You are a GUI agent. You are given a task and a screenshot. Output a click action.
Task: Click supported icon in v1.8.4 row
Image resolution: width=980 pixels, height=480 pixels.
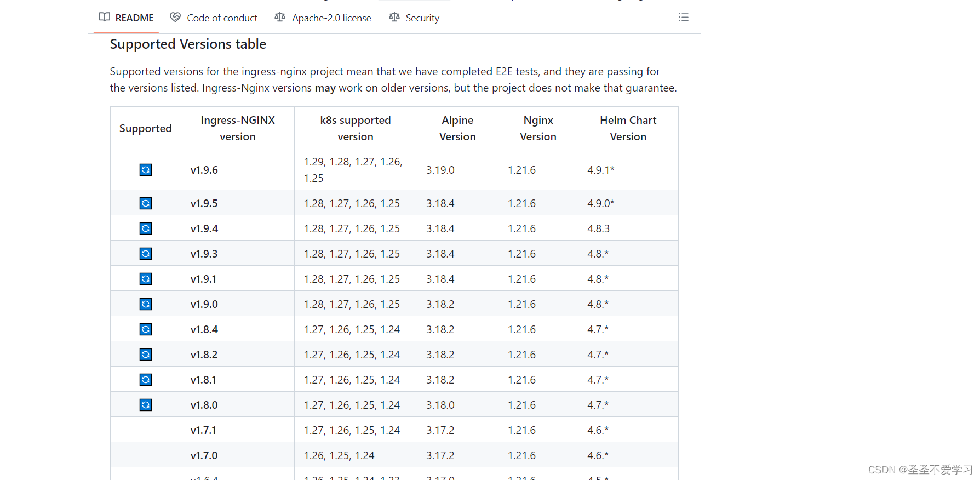click(146, 329)
